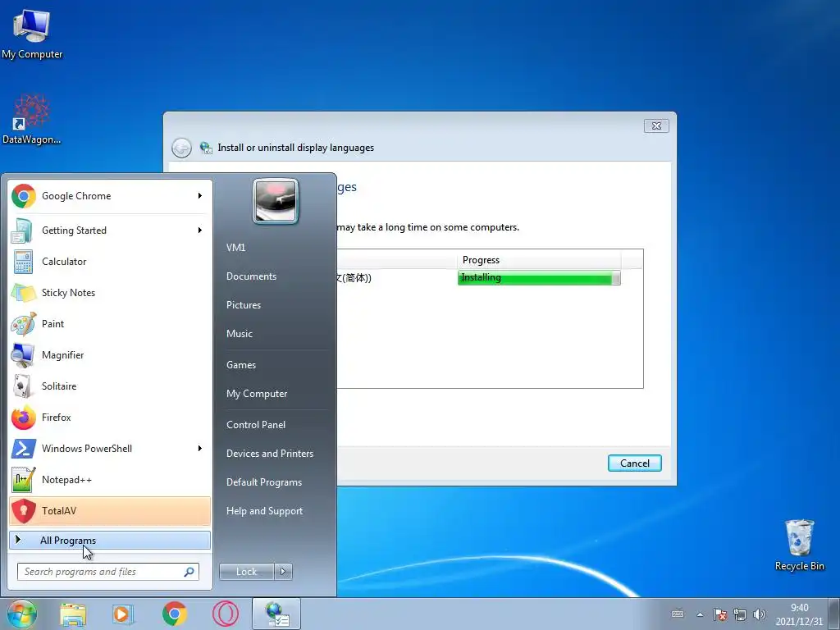Screen dimensions: 840x630
Task: Click the Lock button
Action: pos(246,572)
